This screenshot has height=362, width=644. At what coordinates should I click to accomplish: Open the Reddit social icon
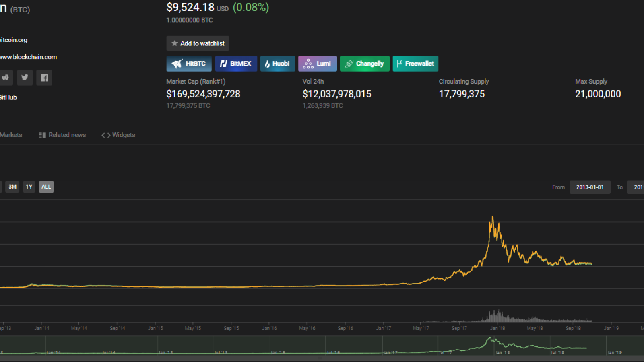[6, 78]
